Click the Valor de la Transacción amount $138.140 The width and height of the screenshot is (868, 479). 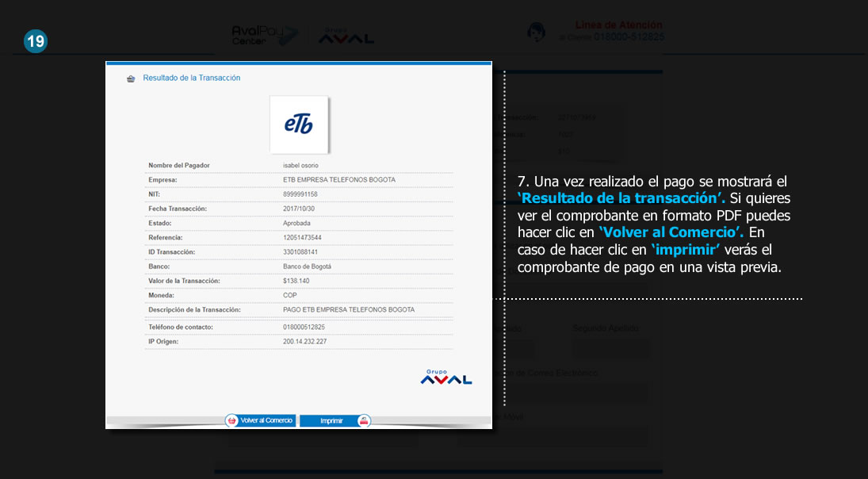point(296,281)
